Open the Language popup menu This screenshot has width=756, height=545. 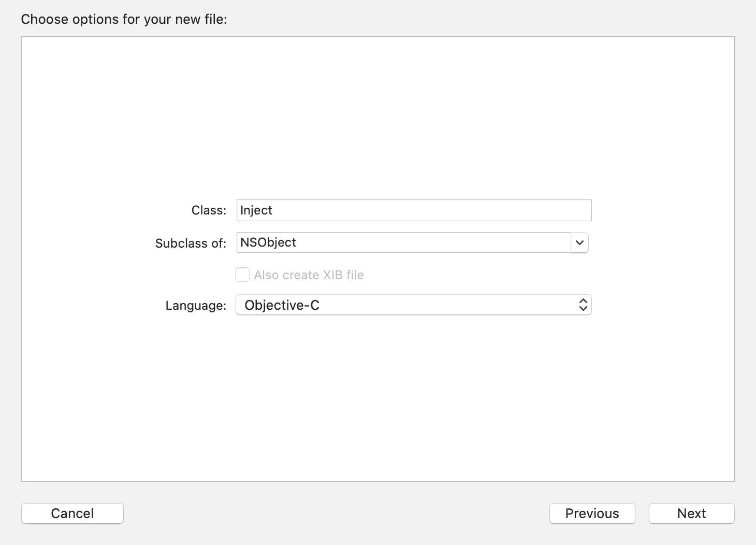[413, 305]
